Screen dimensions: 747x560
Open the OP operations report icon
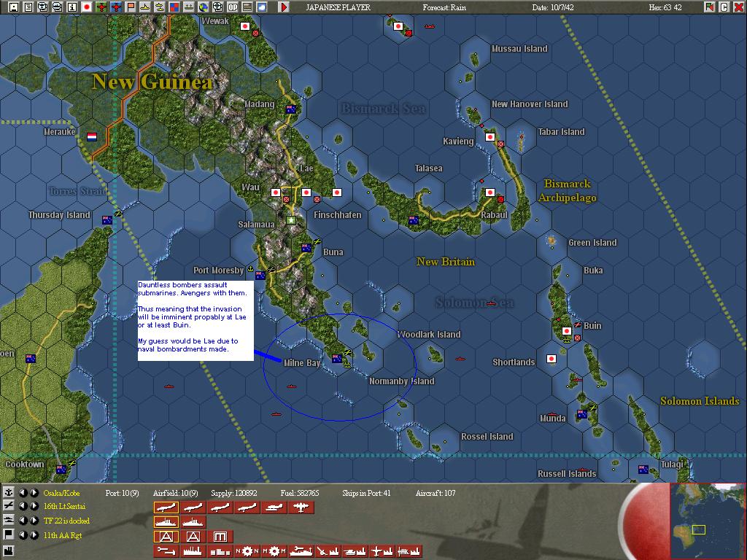pyautogui.click(x=233, y=7)
